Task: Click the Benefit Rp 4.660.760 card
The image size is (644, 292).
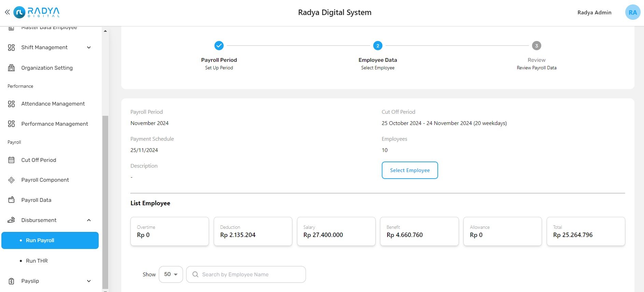Action: [419, 231]
